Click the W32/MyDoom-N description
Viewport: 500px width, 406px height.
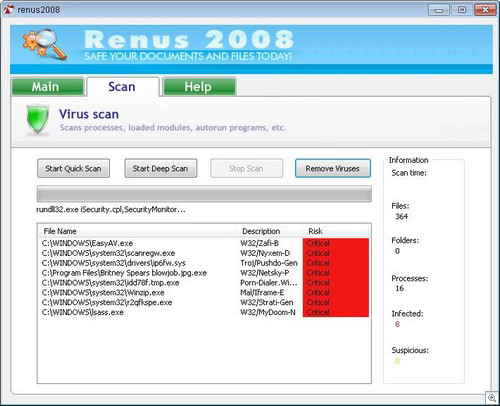(x=268, y=312)
